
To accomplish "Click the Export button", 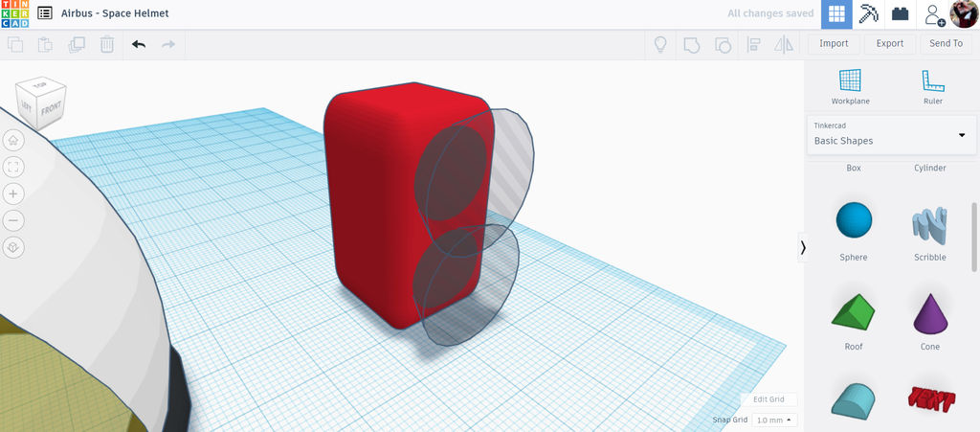I will click(889, 44).
